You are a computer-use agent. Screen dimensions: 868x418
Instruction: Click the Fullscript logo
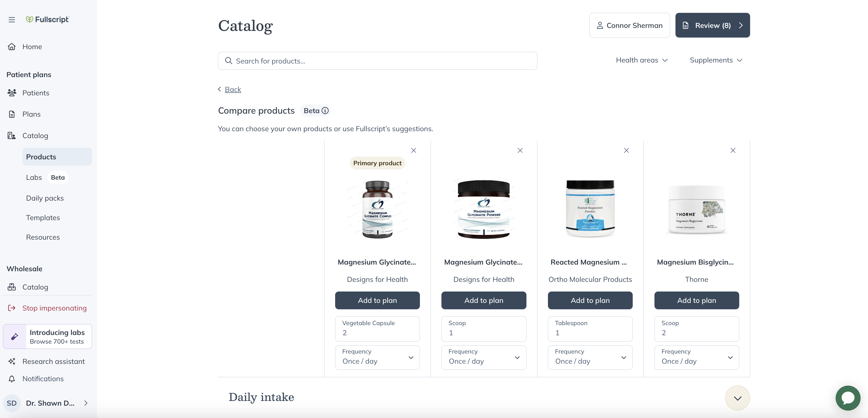click(x=47, y=19)
